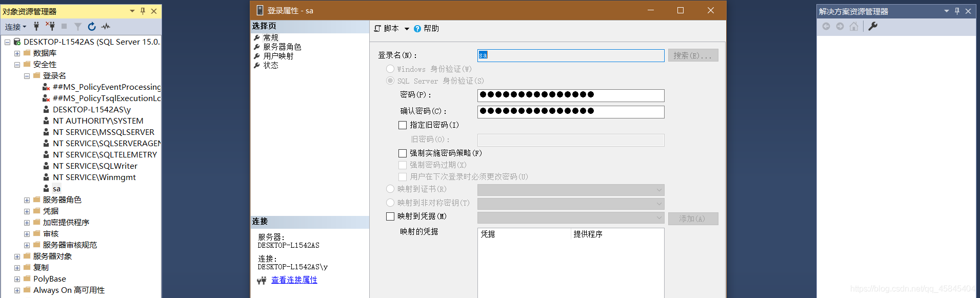This screenshot has height=298, width=980.
Task: Click the filter funnel icon in Object Explorer
Action: point(78,26)
